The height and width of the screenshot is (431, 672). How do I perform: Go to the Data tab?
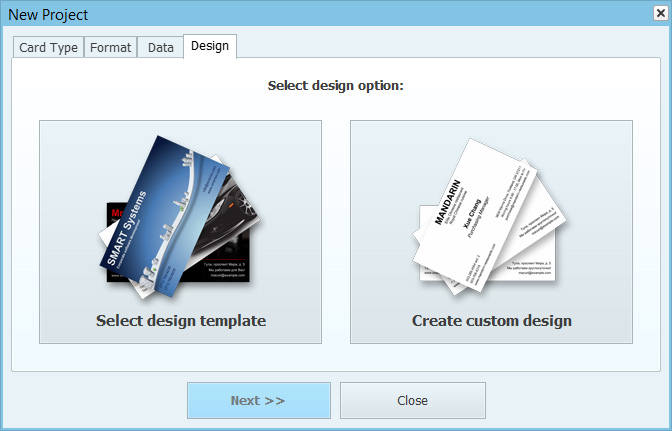(160, 47)
